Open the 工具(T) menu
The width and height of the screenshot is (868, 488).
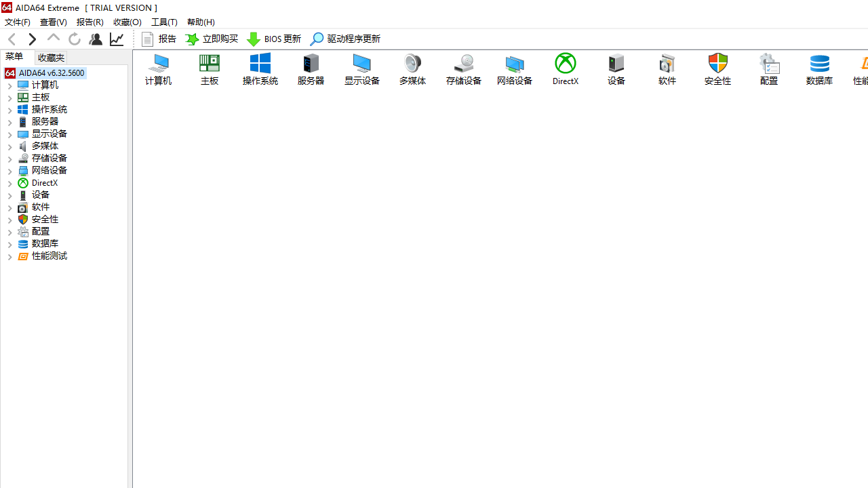(x=163, y=22)
